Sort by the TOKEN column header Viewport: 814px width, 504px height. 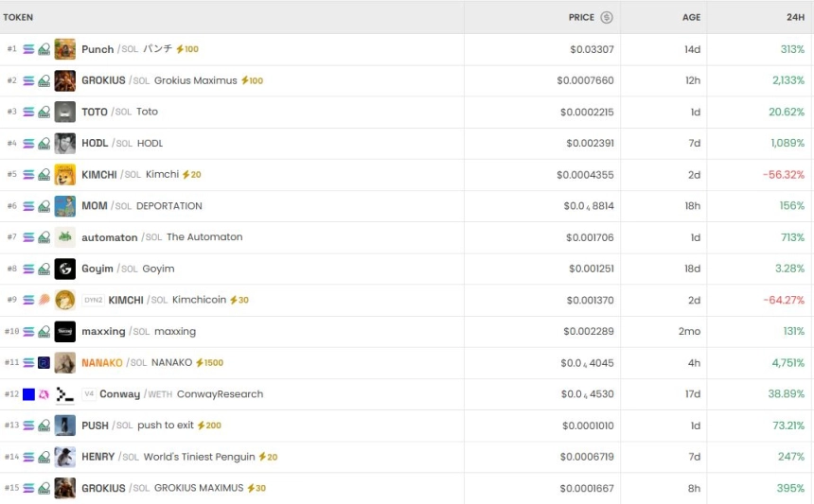click(18, 17)
